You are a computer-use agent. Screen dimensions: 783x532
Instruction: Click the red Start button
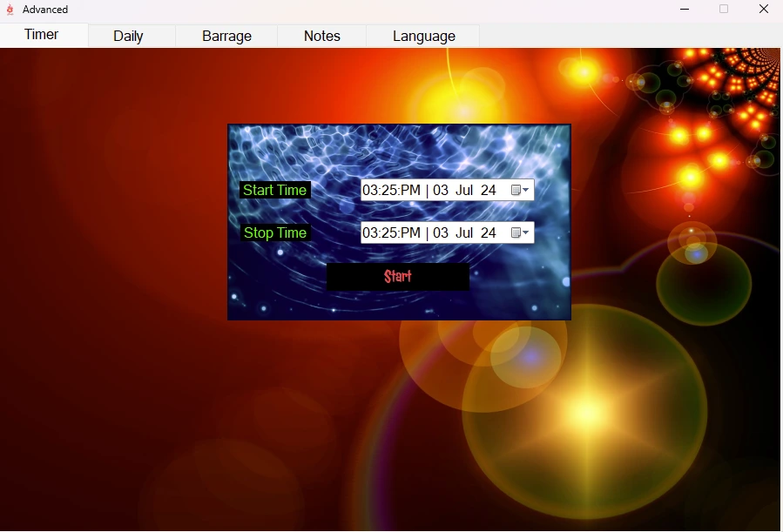coord(397,277)
